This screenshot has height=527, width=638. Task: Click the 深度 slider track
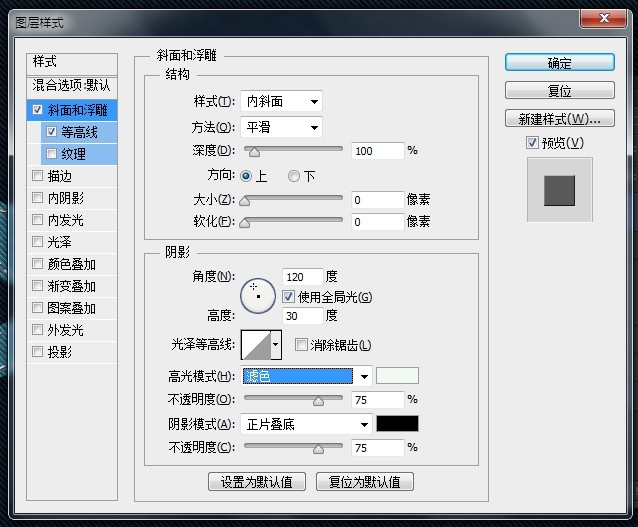pyautogui.click(x=297, y=151)
